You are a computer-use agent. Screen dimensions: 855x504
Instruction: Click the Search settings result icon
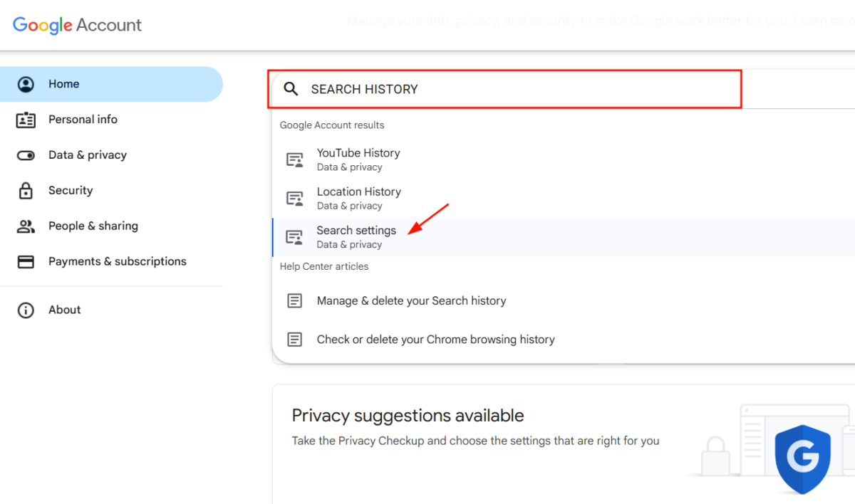(x=294, y=237)
